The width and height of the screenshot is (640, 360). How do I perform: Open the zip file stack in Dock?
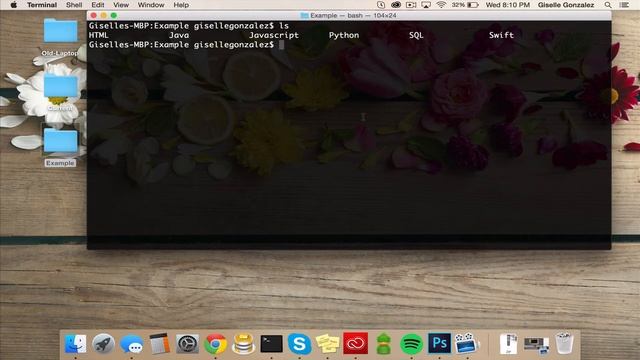click(509, 344)
